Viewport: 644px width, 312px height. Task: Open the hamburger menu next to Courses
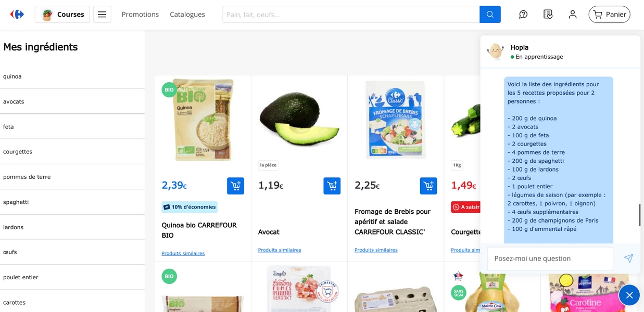102,15
